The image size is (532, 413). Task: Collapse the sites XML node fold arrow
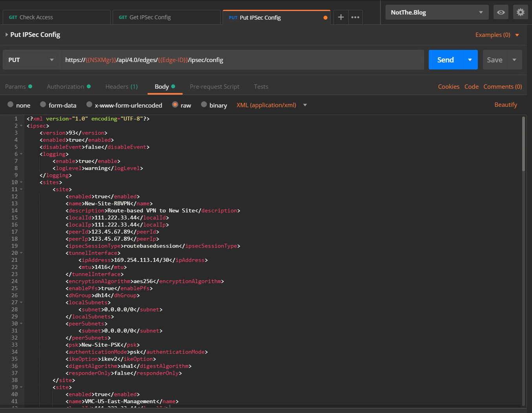21,183
